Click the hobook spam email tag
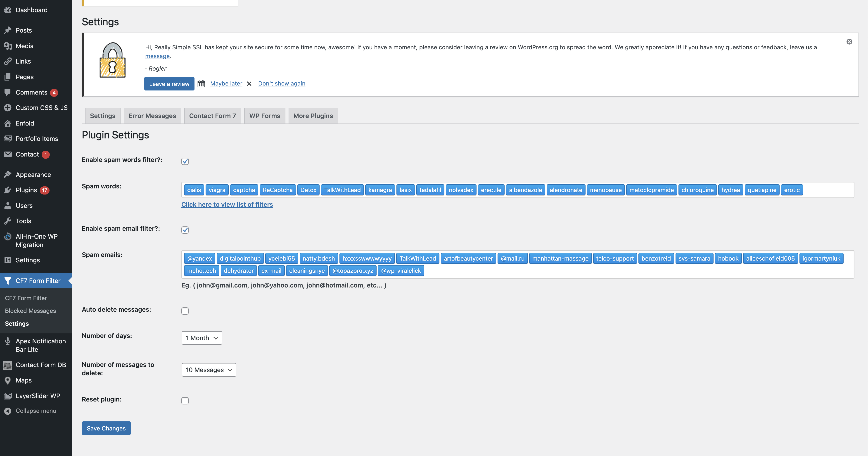Viewport: 868px width, 456px height. point(728,259)
